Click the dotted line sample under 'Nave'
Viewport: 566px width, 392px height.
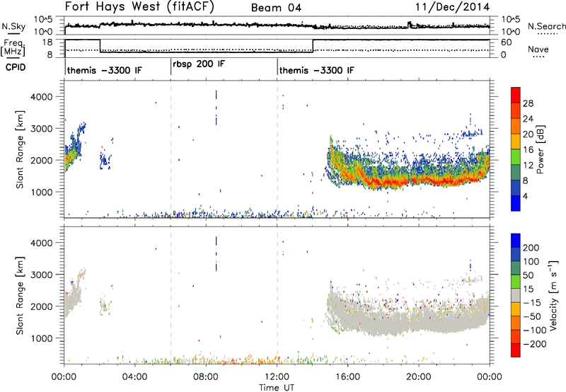[538, 57]
